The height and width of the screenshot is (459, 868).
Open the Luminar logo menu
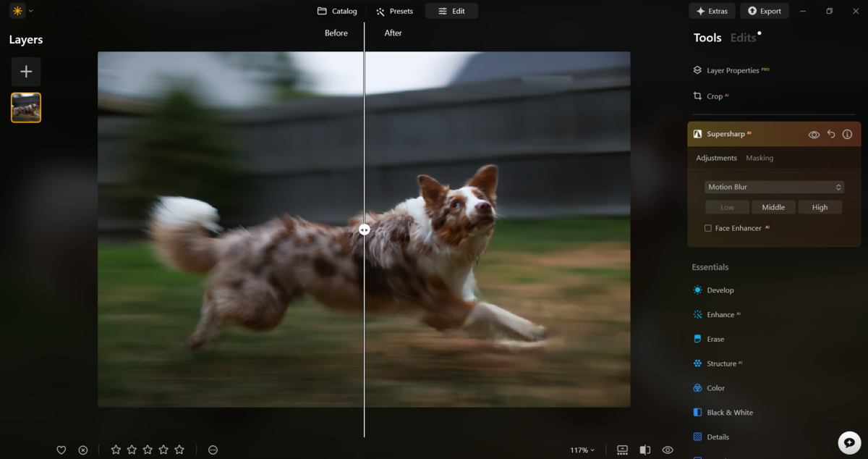[x=17, y=11]
